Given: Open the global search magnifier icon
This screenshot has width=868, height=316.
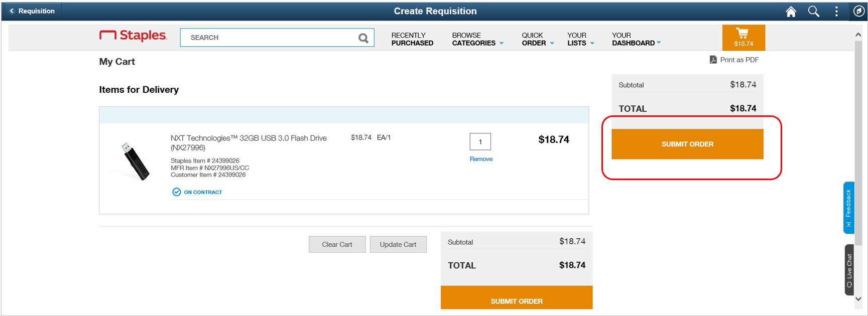Looking at the screenshot, I should tap(813, 12).
